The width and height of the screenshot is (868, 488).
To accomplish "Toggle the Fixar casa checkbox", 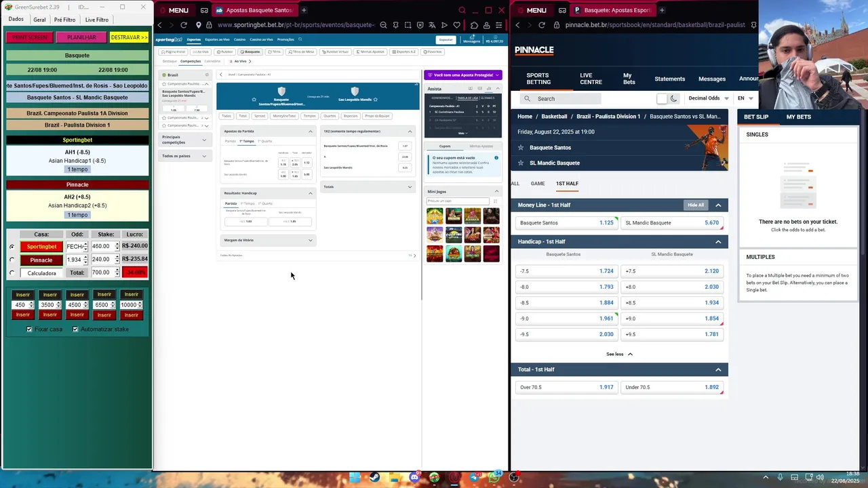I will [x=29, y=329].
